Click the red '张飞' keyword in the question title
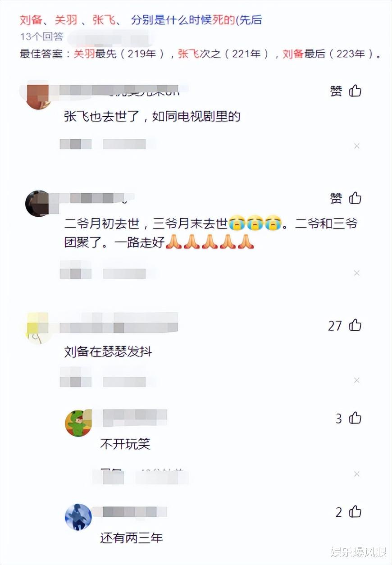392x565 pixels. pyautogui.click(x=104, y=20)
